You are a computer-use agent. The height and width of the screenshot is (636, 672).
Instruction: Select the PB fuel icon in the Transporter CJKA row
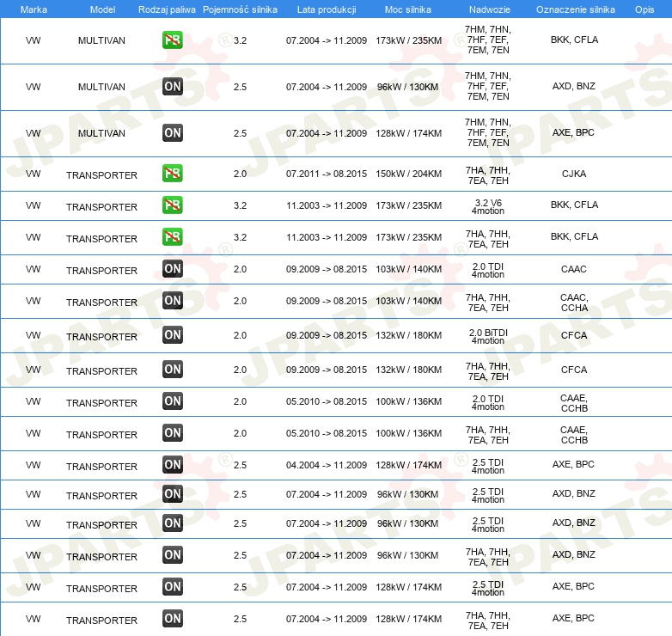pos(172,174)
